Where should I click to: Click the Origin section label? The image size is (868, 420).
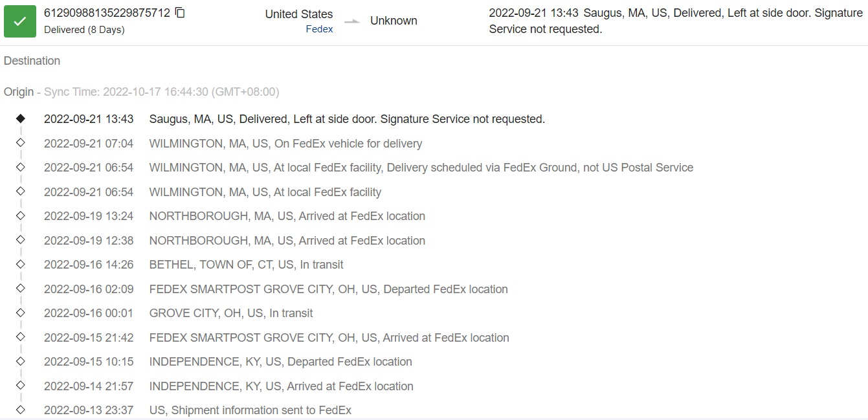pos(19,92)
